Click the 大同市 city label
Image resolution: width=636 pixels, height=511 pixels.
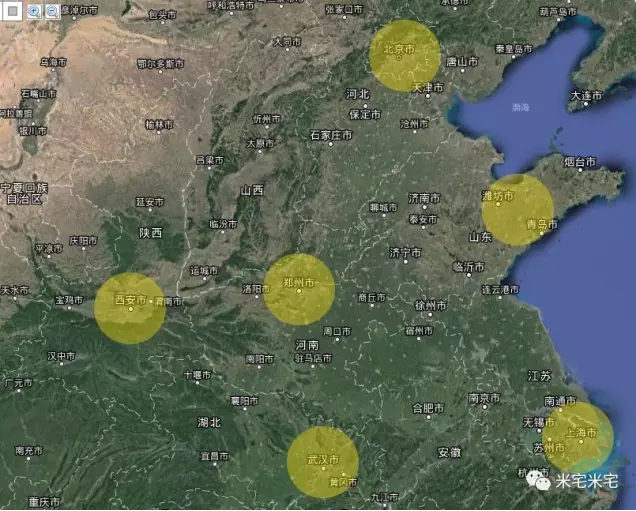(x=287, y=41)
